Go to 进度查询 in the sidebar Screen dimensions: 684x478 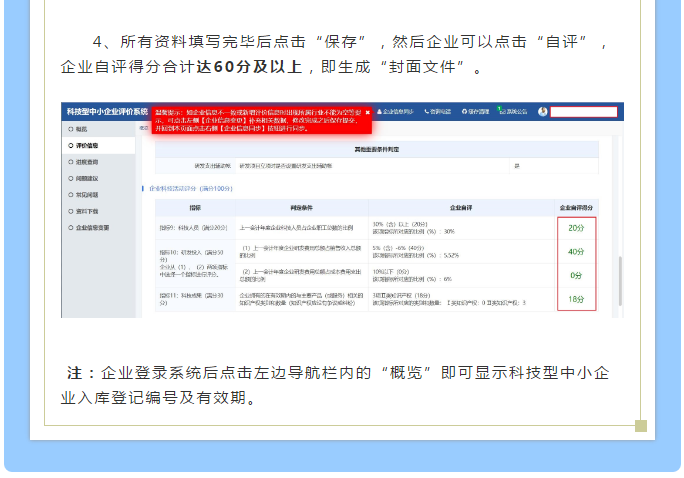pos(88,161)
